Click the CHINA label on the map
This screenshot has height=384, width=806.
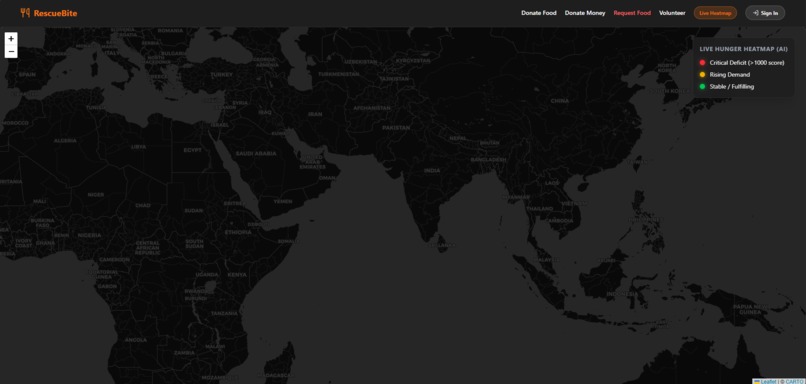pos(560,101)
